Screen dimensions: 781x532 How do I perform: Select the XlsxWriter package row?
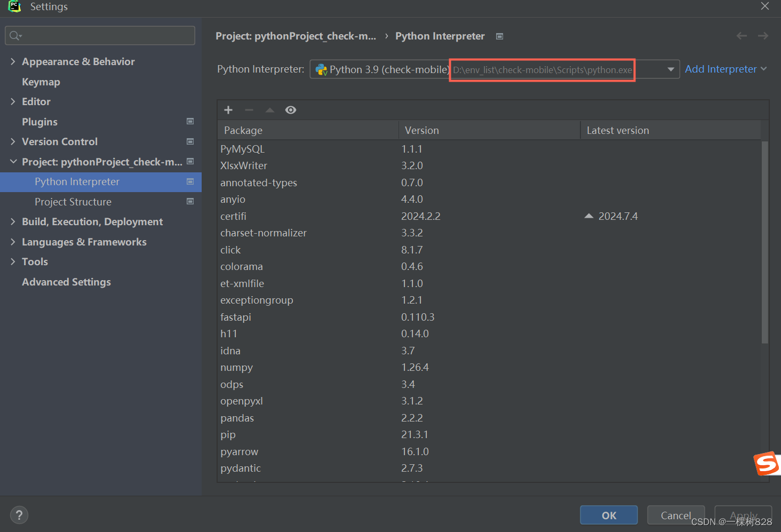tap(490, 165)
